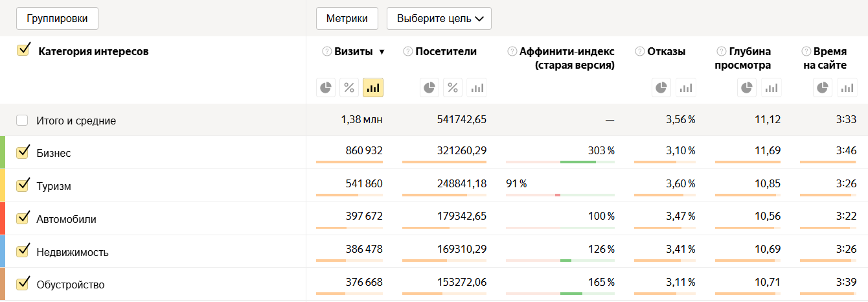Image resolution: width=868 pixels, height=302 pixels.
Task: Click the red Автомобили color marker
Action: 3,218
